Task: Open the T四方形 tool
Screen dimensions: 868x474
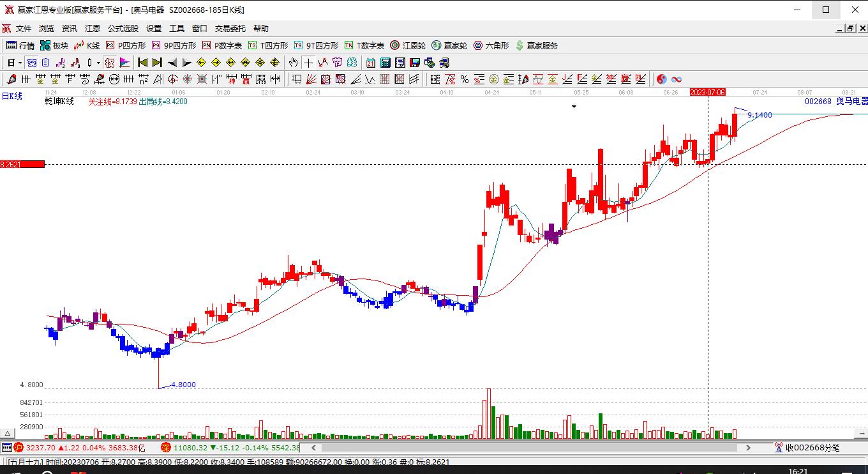Action: (x=268, y=45)
